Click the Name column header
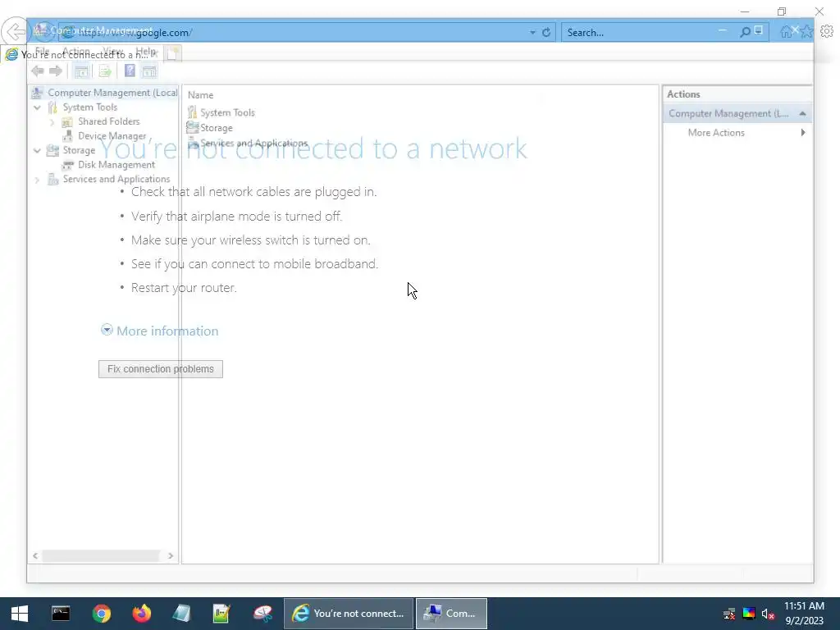Screen dimensions: 840x630 200,95
